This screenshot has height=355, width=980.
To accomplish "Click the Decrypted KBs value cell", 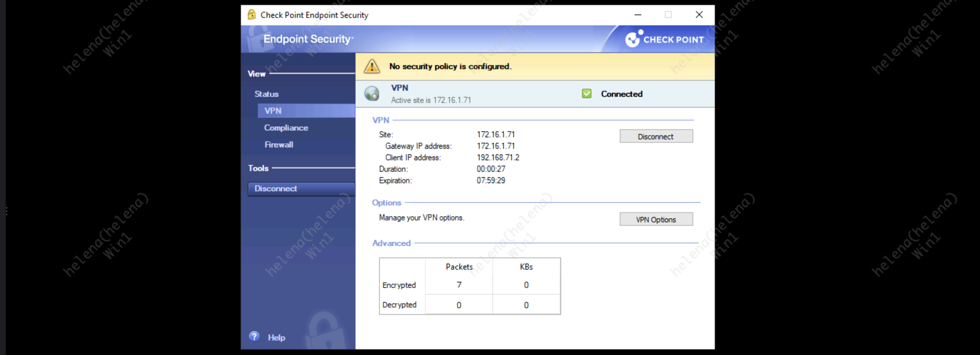I will pos(526,305).
